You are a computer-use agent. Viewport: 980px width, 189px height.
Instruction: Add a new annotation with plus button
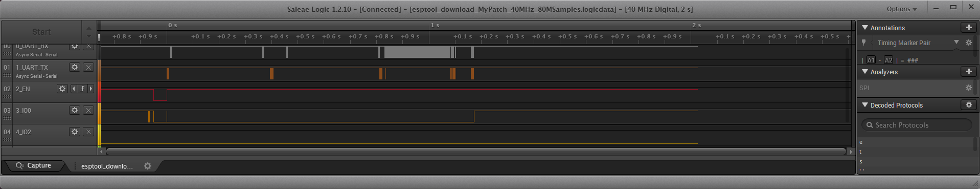(x=969, y=28)
